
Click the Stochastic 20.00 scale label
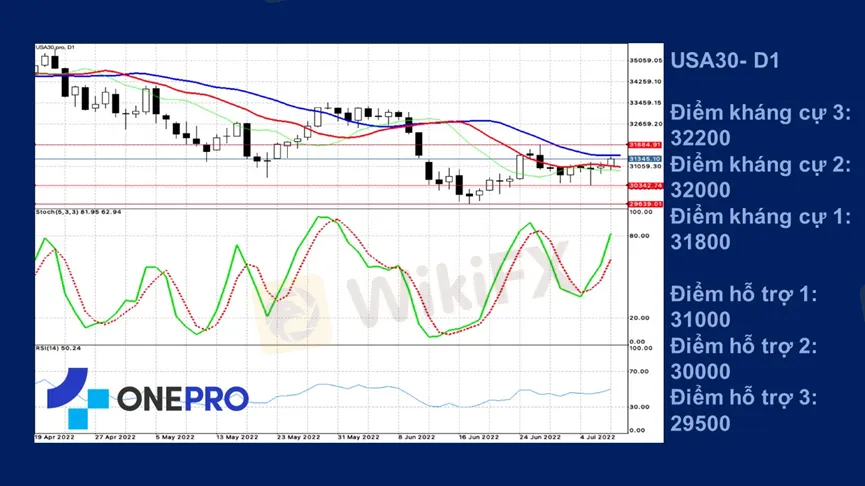640,318
